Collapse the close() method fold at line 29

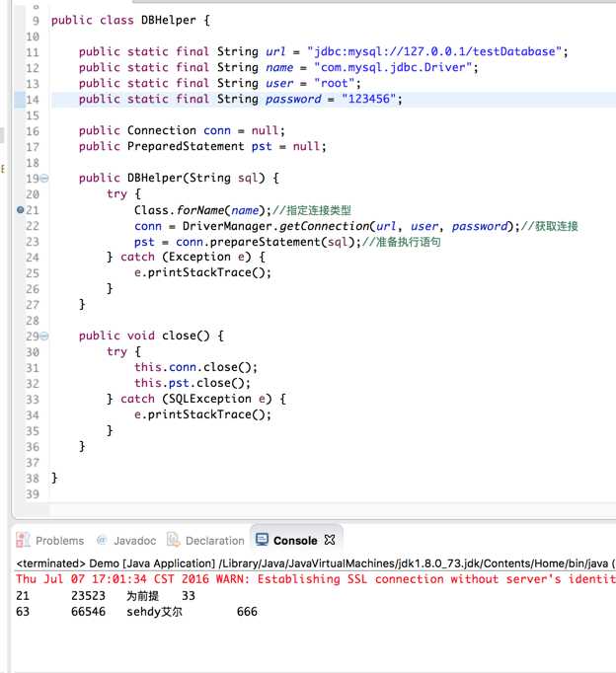(x=44, y=336)
